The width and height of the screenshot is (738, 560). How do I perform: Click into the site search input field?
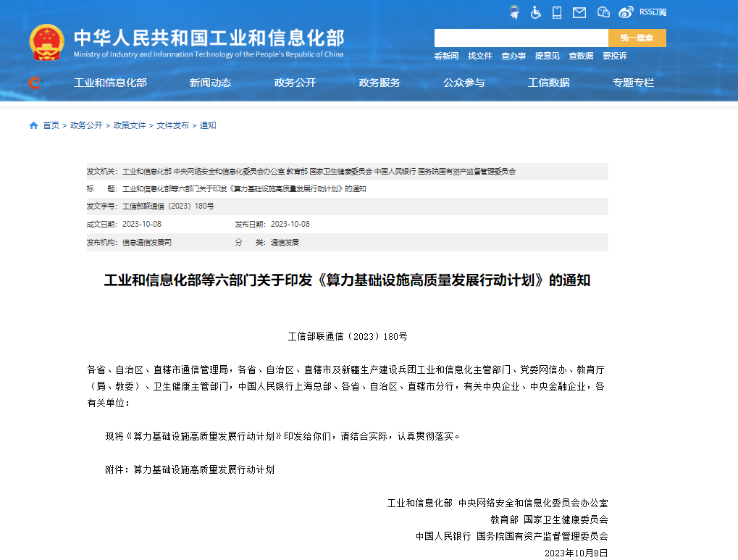coord(521,38)
